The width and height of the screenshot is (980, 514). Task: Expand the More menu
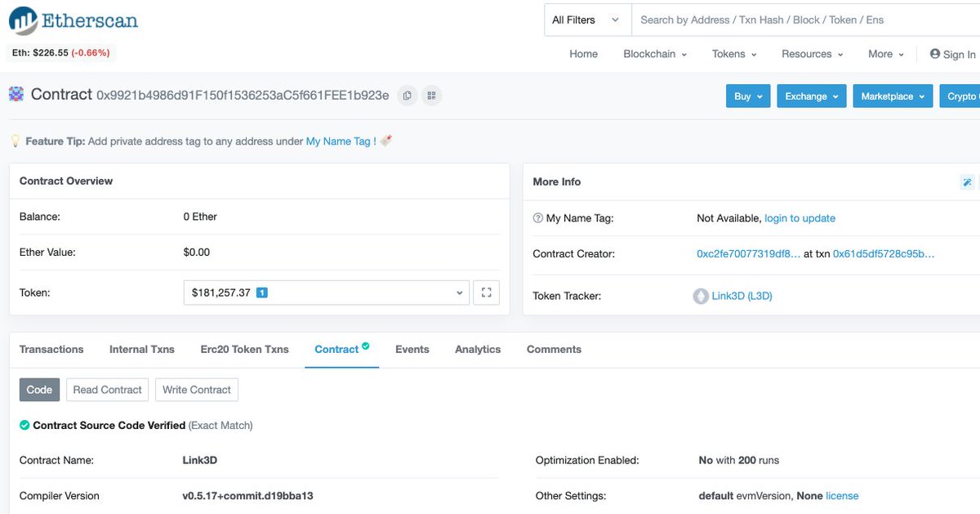(886, 54)
